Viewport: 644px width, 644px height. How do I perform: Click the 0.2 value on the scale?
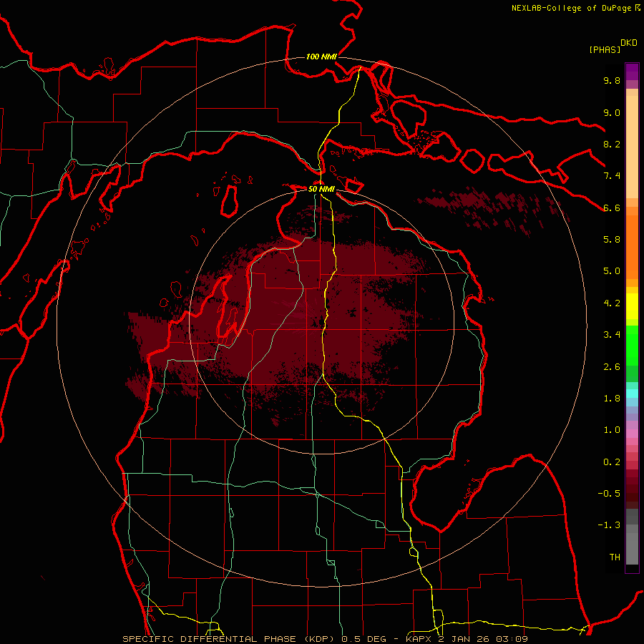click(x=612, y=462)
